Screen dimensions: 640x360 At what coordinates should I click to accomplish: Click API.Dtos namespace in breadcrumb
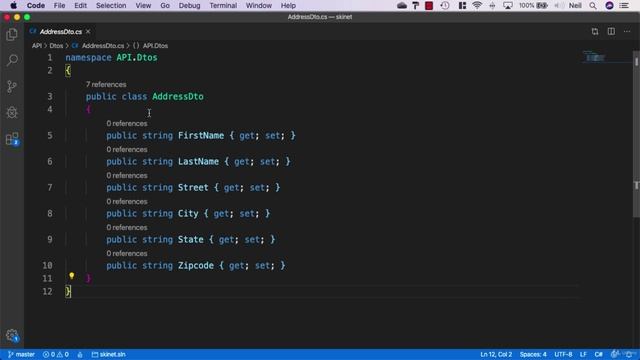click(155, 46)
